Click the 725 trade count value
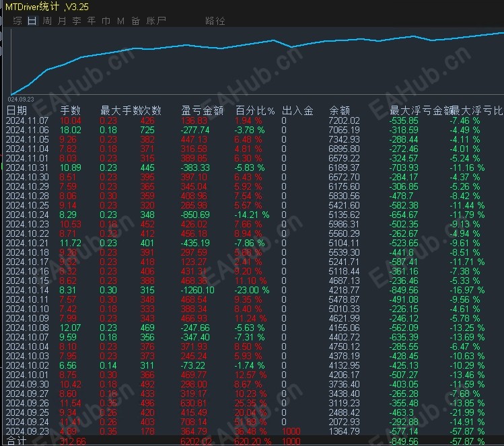 point(147,130)
